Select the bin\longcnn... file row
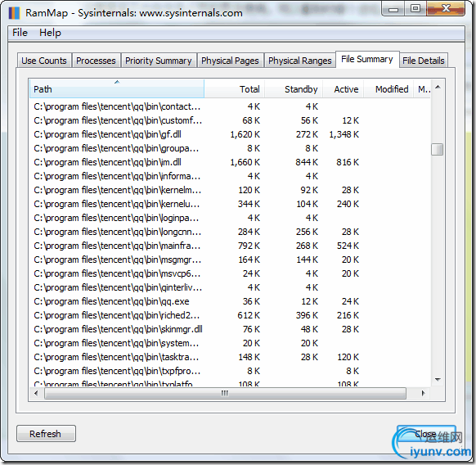 pyautogui.click(x=230, y=232)
